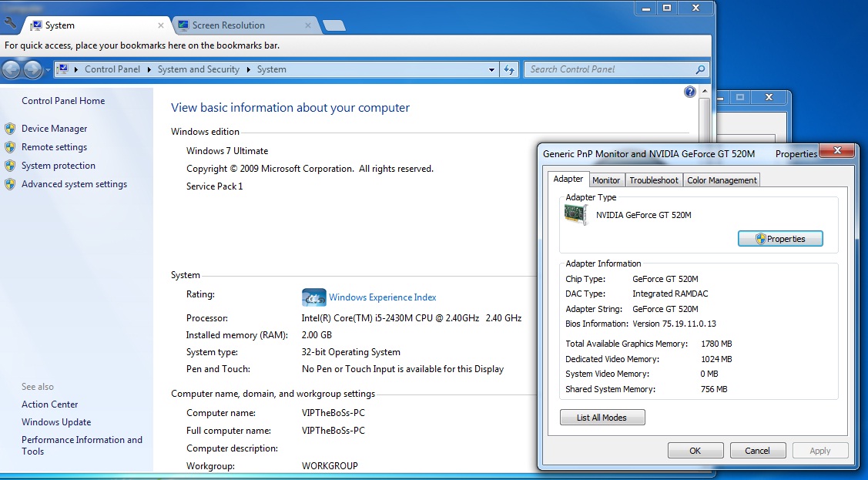Open Control Panel Home

point(63,101)
